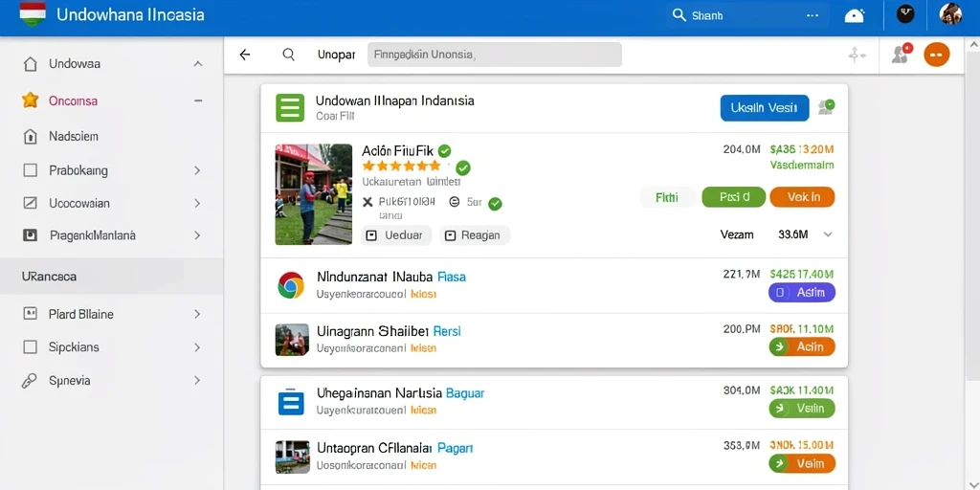
Task: Click the smiley icon before Sar
Action: click(455, 202)
